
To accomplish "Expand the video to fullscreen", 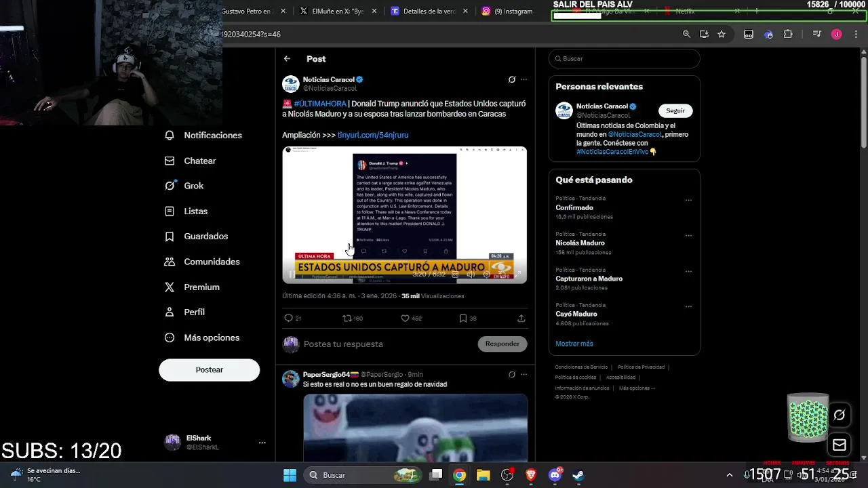I will 518,274.
